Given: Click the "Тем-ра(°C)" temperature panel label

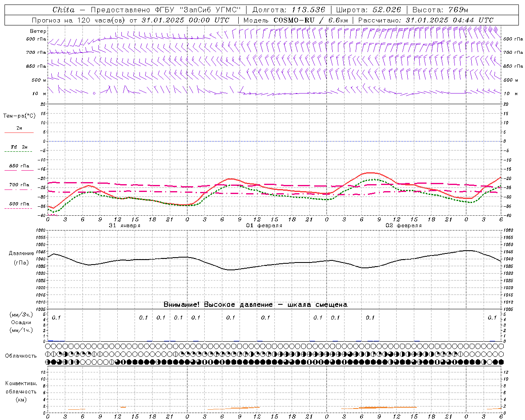Looking at the screenshot, I should (x=19, y=116).
